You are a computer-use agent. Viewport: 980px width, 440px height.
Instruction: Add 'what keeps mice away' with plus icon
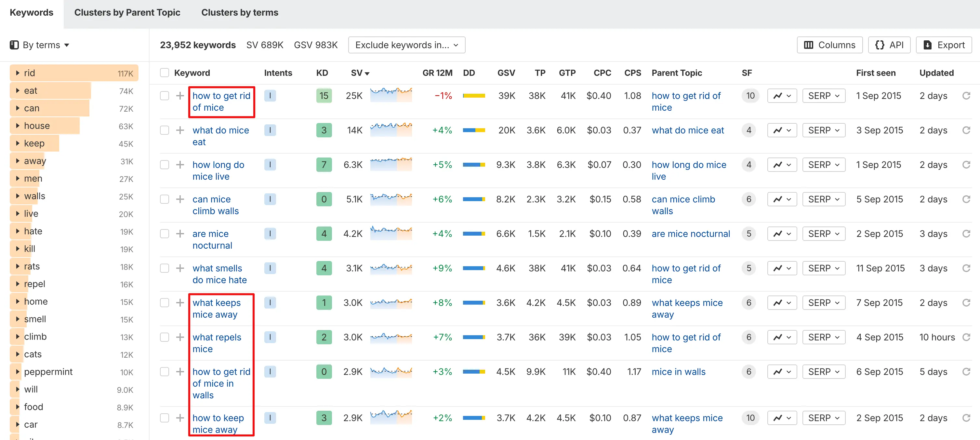[x=180, y=303]
